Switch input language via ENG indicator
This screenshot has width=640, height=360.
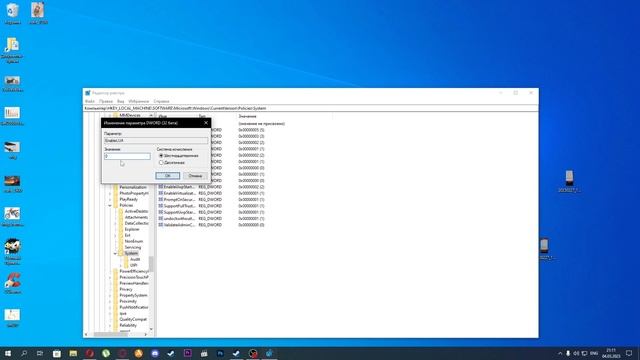pos(594,353)
